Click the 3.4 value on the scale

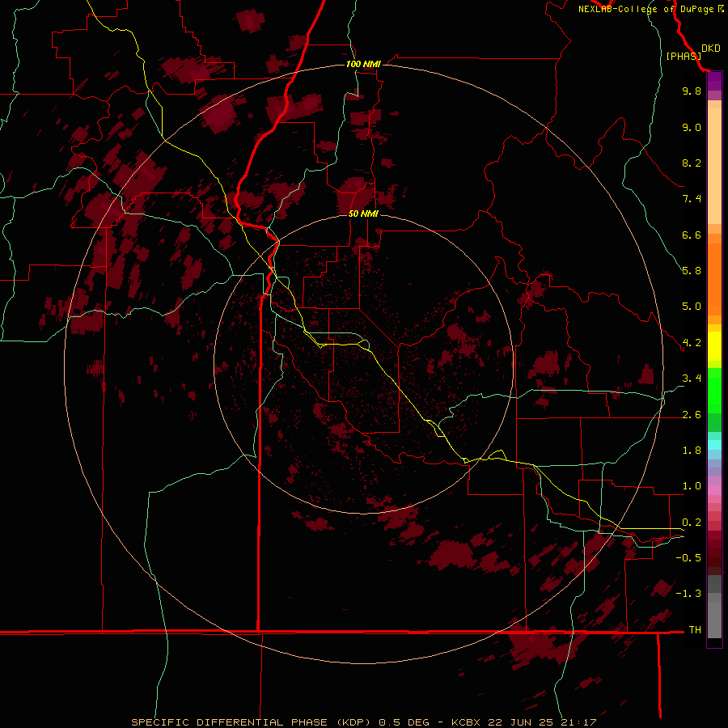click(x=692, y=379)
